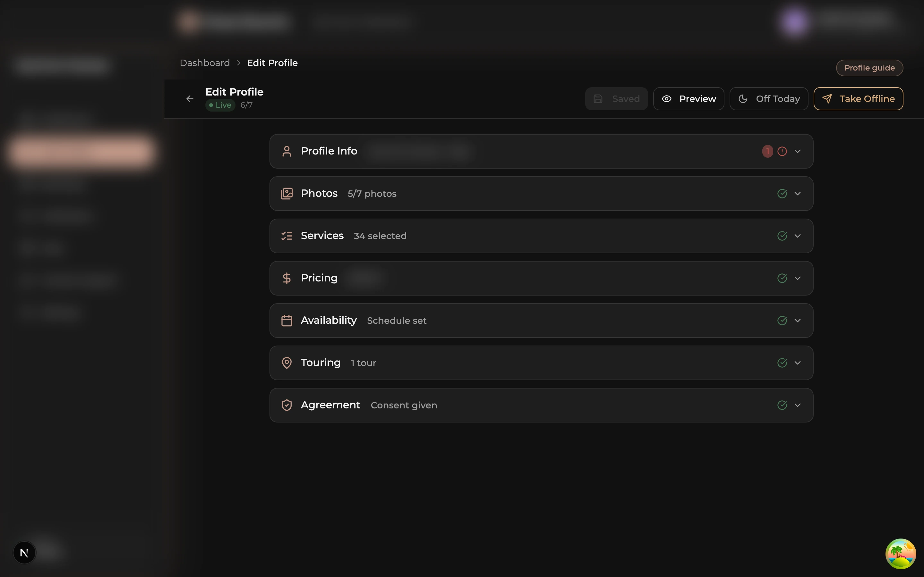
Task: Click the green check on the Services section
Action: [x=782, y=236]
